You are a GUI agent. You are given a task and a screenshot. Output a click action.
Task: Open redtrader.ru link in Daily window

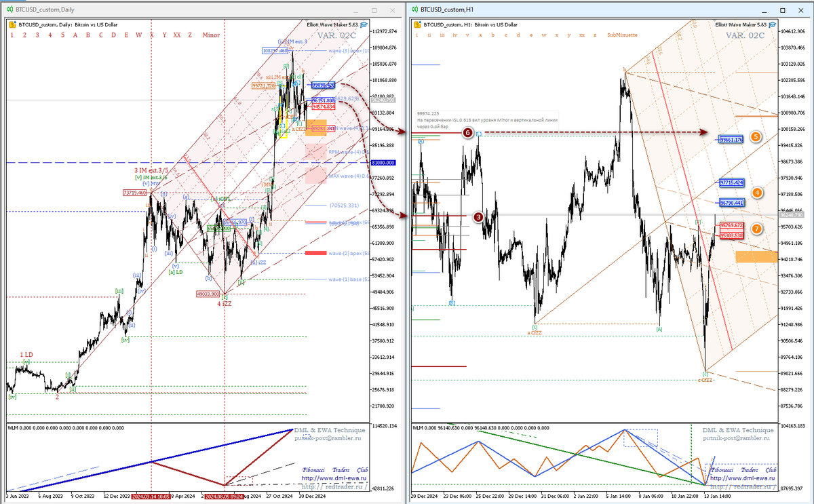coord(333,486)
